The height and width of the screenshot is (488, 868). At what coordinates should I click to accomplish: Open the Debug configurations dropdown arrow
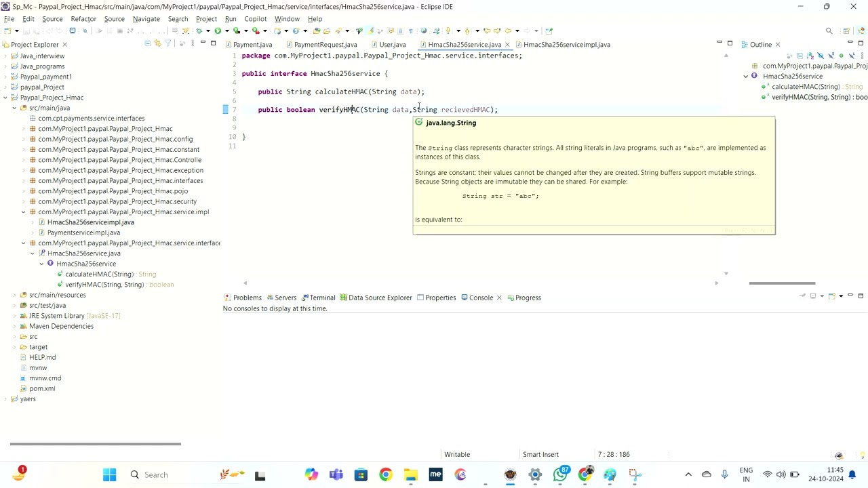click(208, 30)
